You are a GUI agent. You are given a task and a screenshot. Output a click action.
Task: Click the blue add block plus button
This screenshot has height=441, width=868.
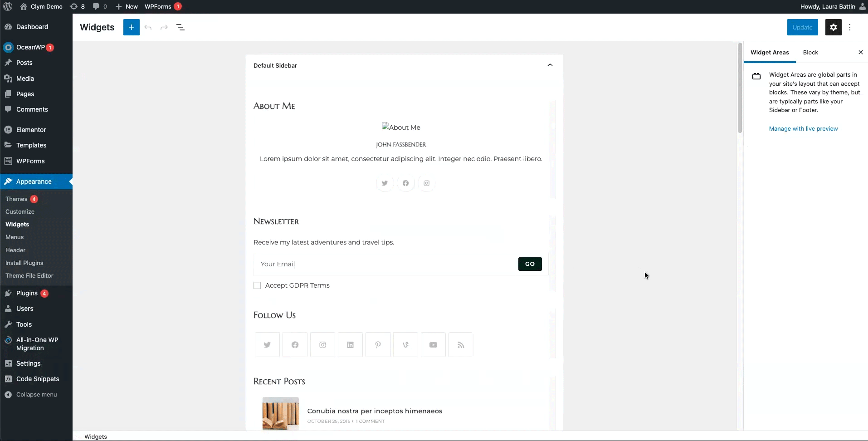[x=132, y=27]
